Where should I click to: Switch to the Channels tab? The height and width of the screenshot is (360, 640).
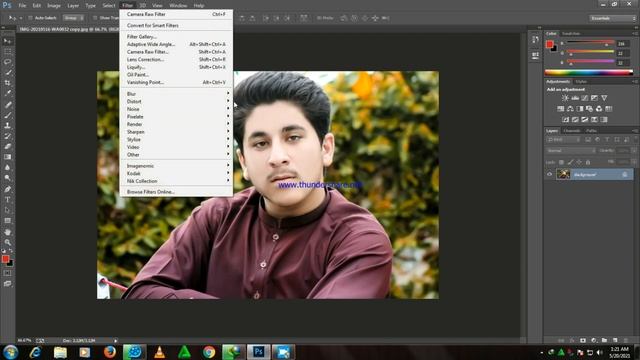(572, 131)
